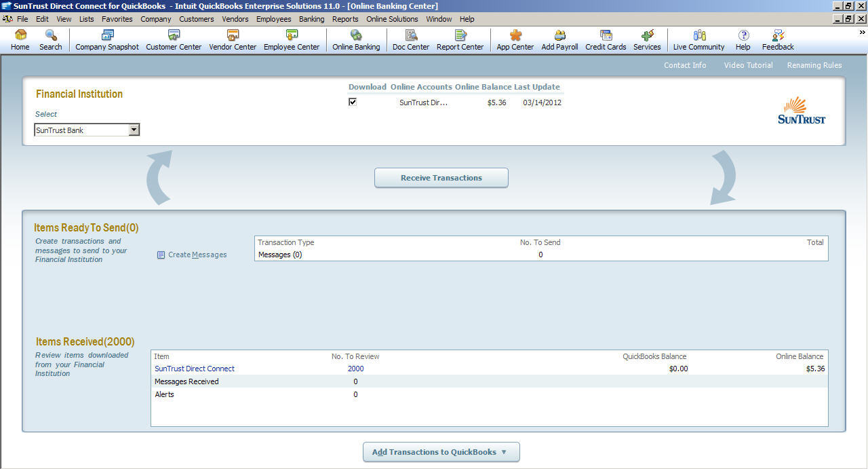Click the No. To Review column header
This screenshot has height=469, width=868.
[x=355, y=356]
